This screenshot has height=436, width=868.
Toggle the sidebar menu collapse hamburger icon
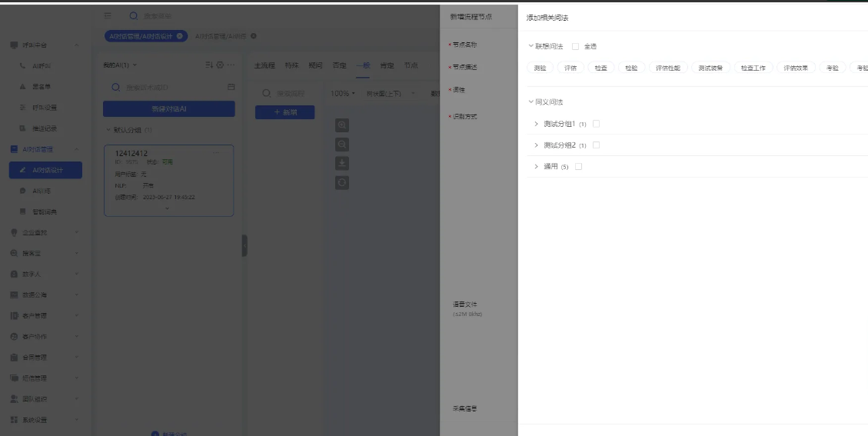(x=108, y=15)
